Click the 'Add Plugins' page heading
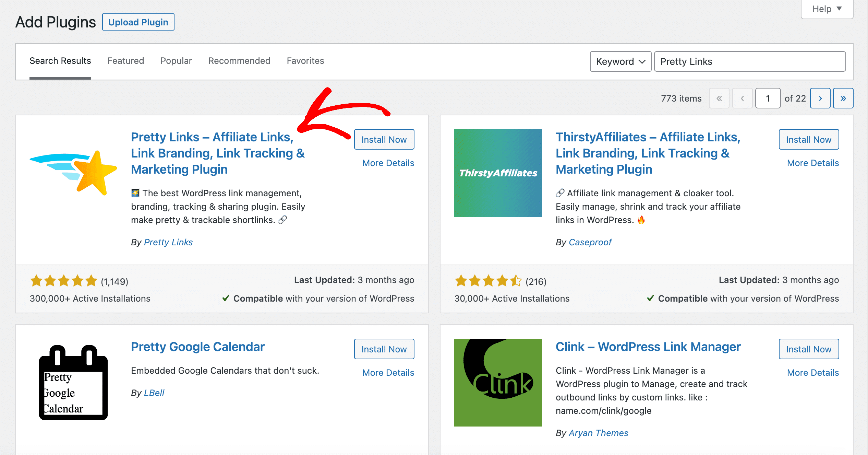The width and height of the screenshot is (868, 455). click(56, 22)
